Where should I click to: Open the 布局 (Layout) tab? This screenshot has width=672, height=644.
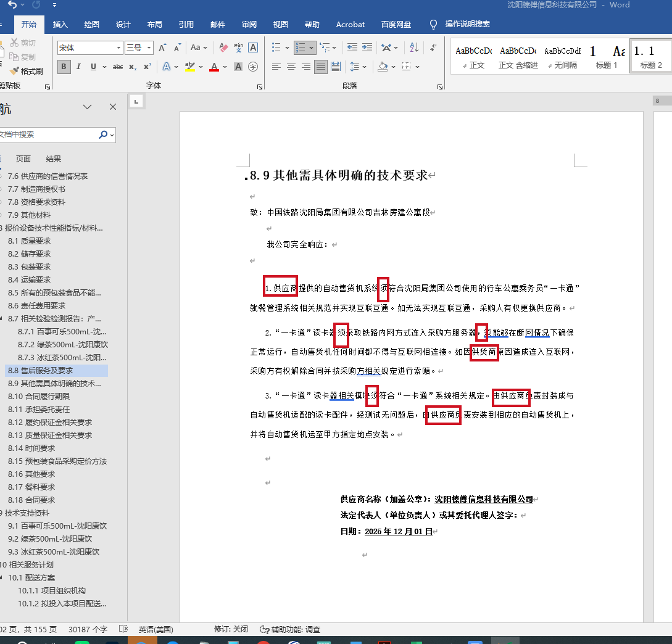coord(155,25)
